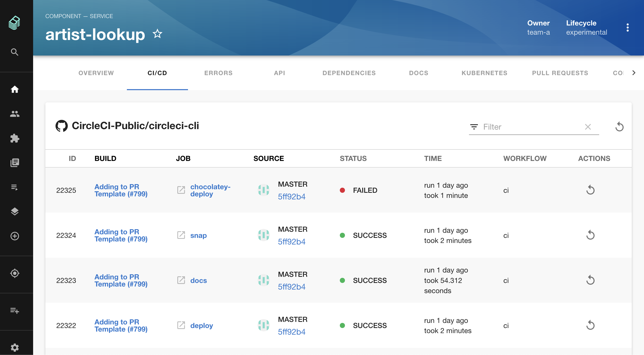Open settings gear in the sidebar
644x355 pixels.
click(x=15, y=348)
